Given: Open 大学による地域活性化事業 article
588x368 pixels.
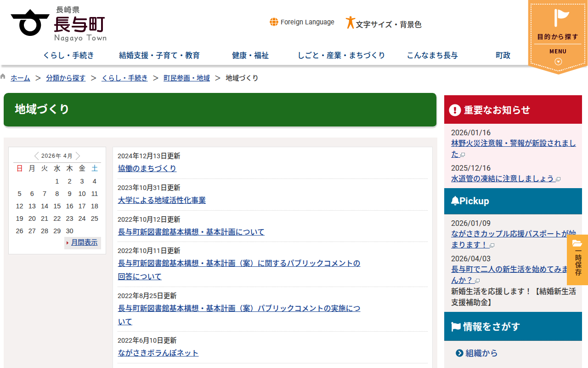Looking at the screenshot, I should pyautogui.click(x=162, y=200).
